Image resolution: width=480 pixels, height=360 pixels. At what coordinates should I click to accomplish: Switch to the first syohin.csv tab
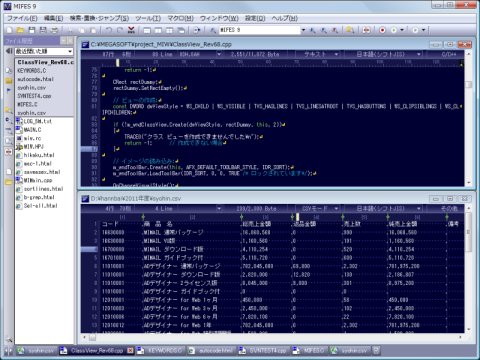click(x=36, y=350)
